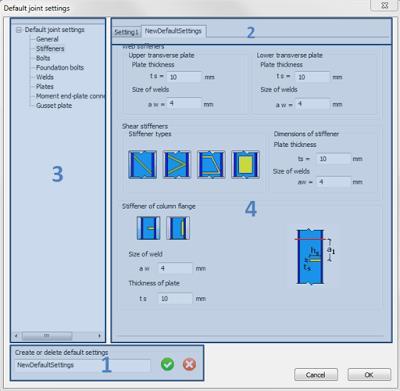
Task: Select Plates in the settings tree
Action: pos(45,87)
